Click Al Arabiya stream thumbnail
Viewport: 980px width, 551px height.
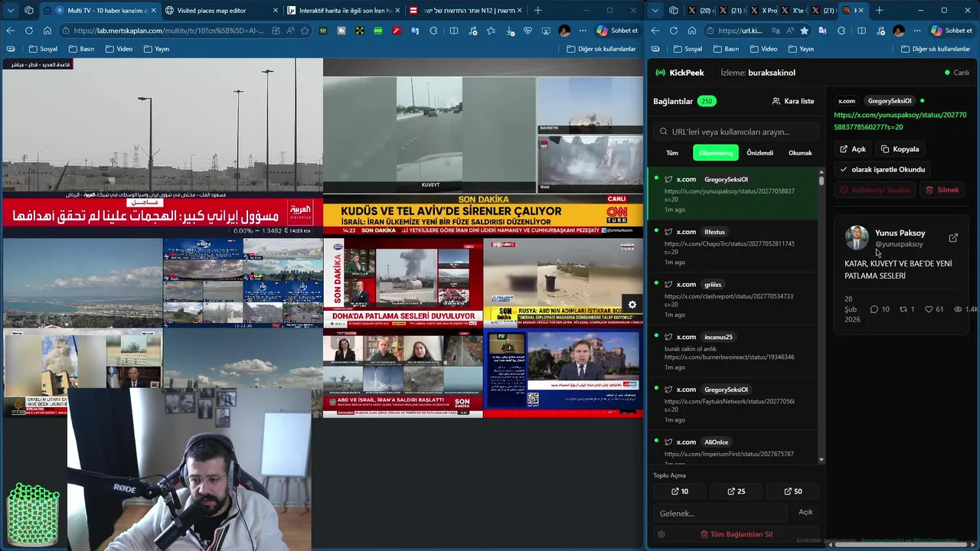click(x=162, y=147)
